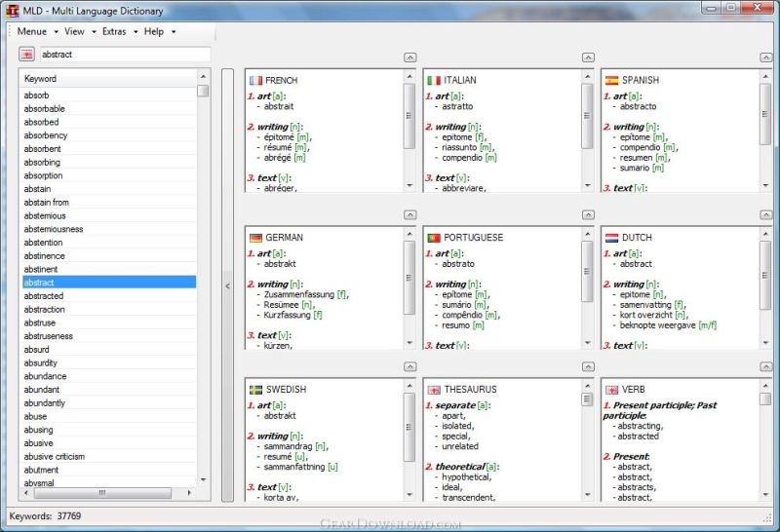Select 'abusive criticism' in the keyword list
Image resolution: width=780 pixels, height=532 pixels.
(x=109, y=456)
